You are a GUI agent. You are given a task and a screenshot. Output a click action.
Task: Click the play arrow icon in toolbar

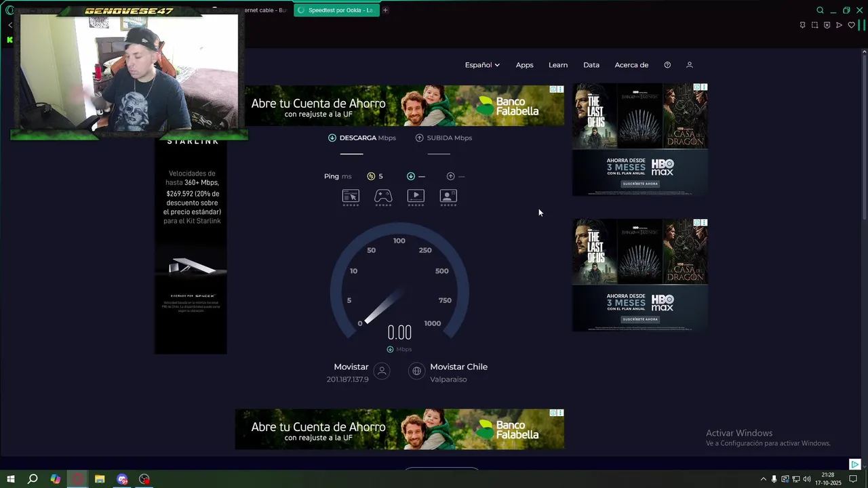coord(839,25)
